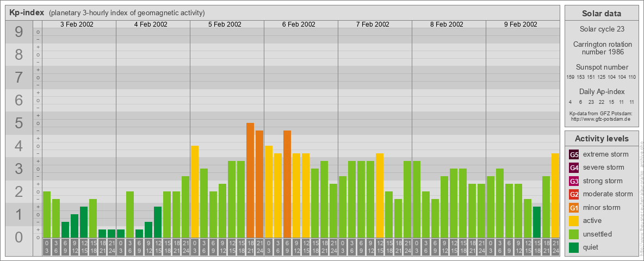Click the 3 Feb 2002 date header
Screen dimensions: 644x261
pos(77,24)
